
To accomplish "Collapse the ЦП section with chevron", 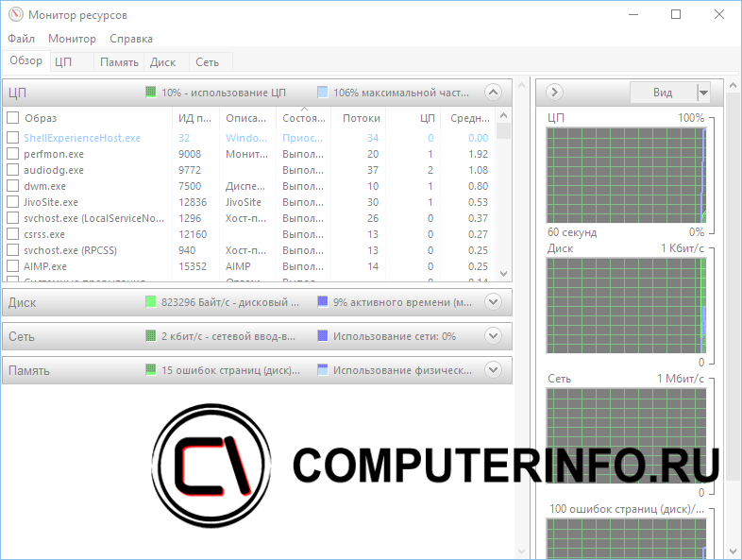I will point(493,92).
